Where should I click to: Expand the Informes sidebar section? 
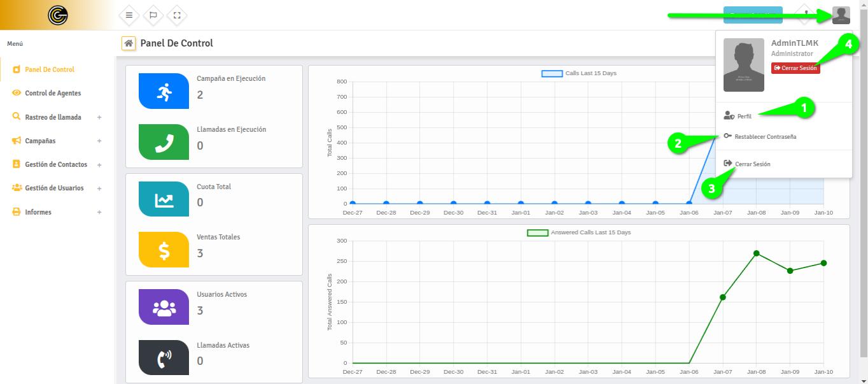coord(99,212)
